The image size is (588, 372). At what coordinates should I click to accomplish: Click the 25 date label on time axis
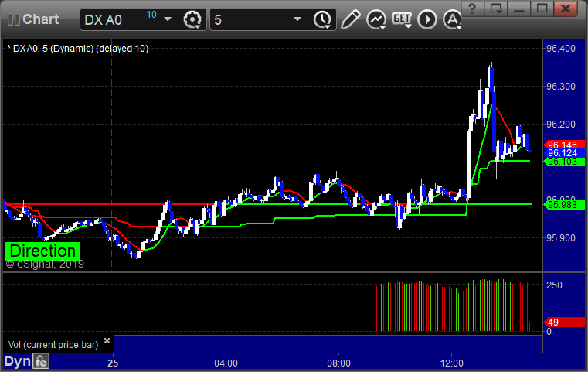(x=113, y=363)
